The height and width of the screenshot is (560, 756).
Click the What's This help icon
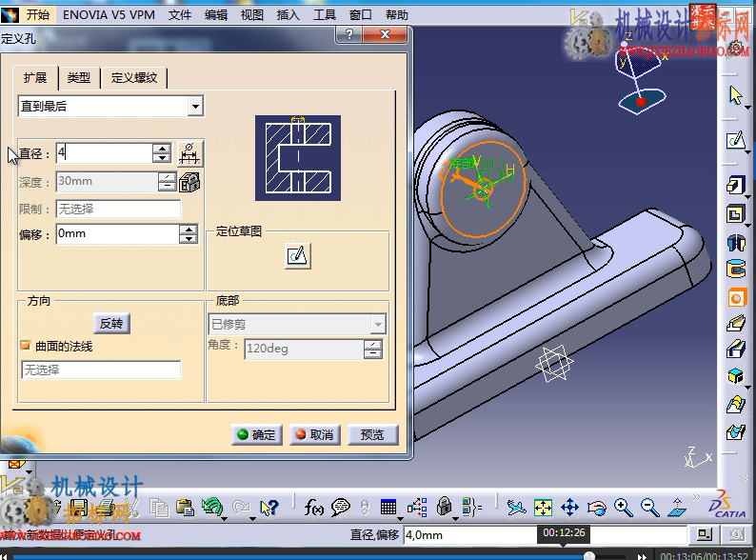pyautogui.click(x=269, y=508)
